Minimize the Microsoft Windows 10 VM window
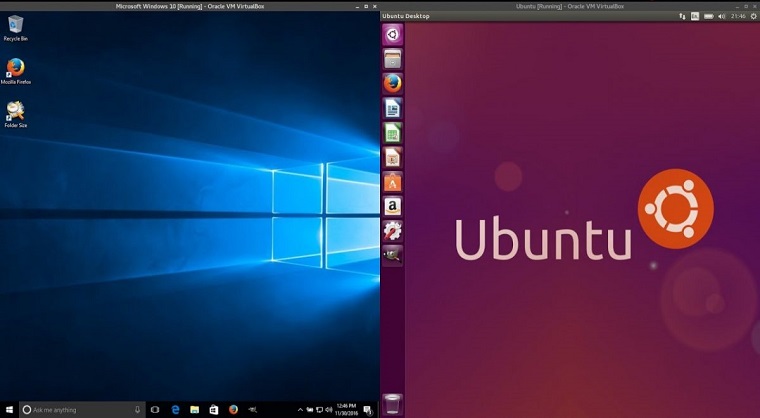Image resolution: width=760 pixels, height=418 pixels. (358, 6)
